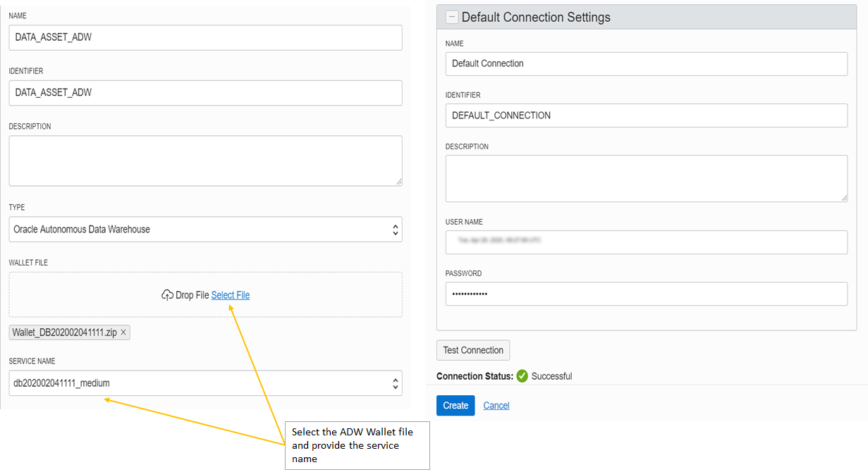The image size is (868, 472).
Task: Click the Cancel link
Action: pyautogui.click(x=496, y=405)
